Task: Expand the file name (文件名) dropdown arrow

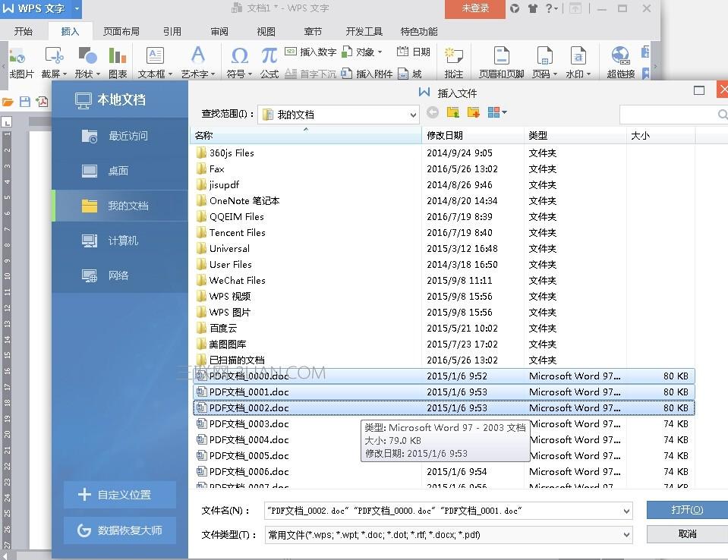Action: (x=626, y=511)
